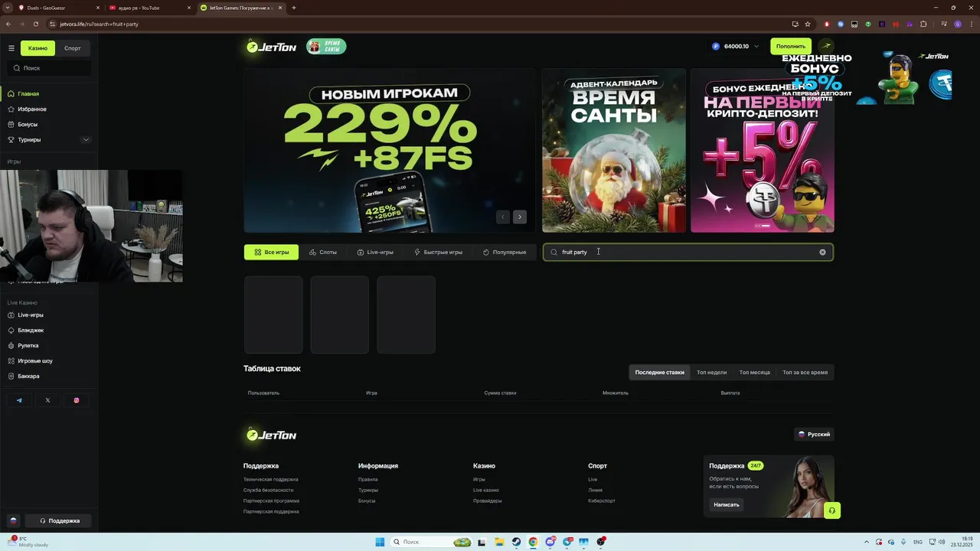Select the Популярные filter
This screenshot has height=551, width=980.
tap(505, 252)
